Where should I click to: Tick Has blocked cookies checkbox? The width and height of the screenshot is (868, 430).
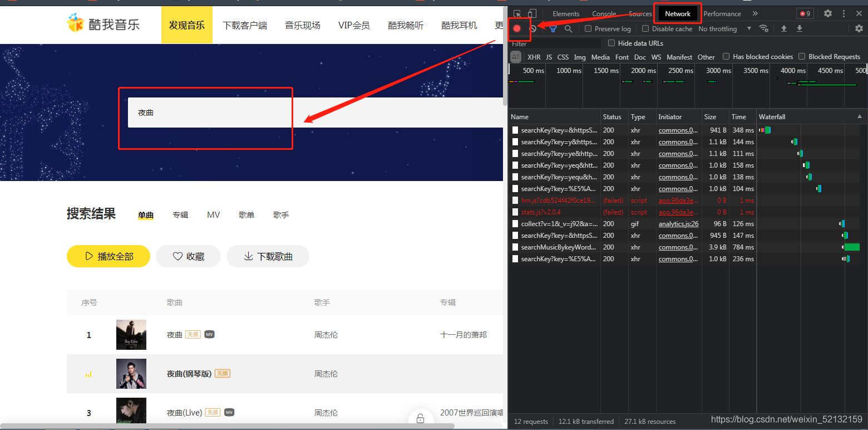(x=726, y=56)
